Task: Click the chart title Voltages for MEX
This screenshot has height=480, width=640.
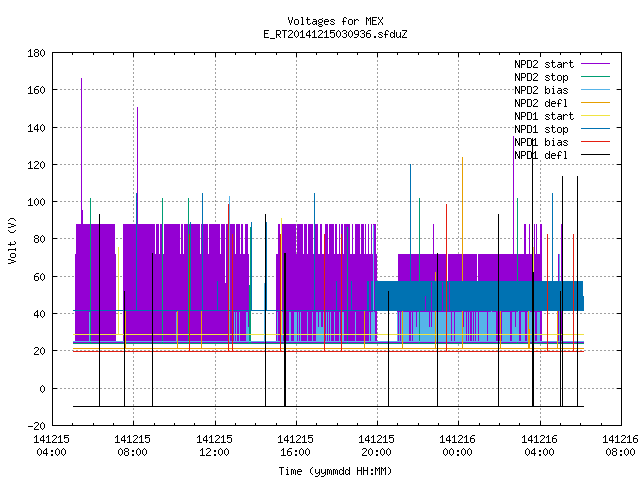Action: coord(335,21)
